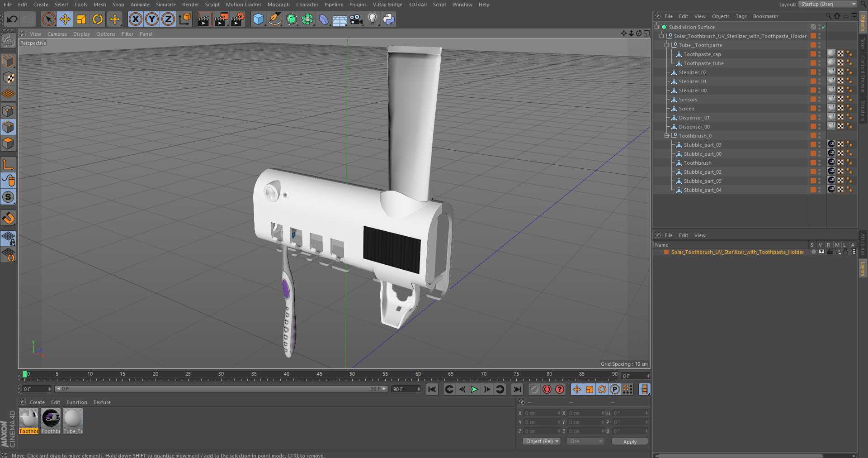The image size is (868, 458).
Task: Toggle the Subdivision Surface enable checkmark
Action: (824, 27)
